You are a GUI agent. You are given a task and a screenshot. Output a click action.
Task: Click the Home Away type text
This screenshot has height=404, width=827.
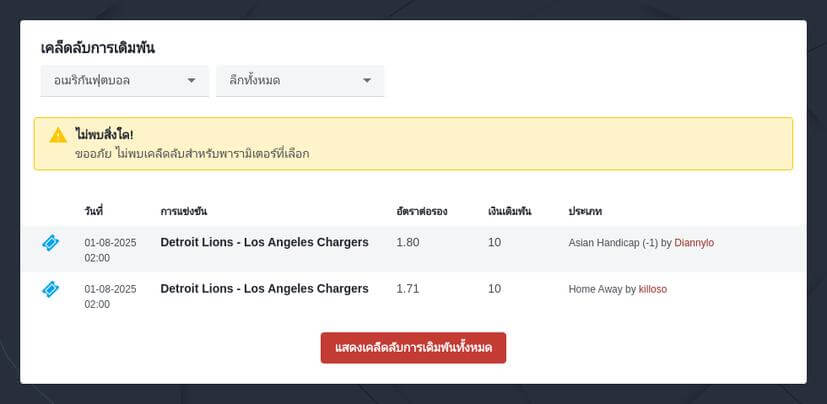point(595,289)
